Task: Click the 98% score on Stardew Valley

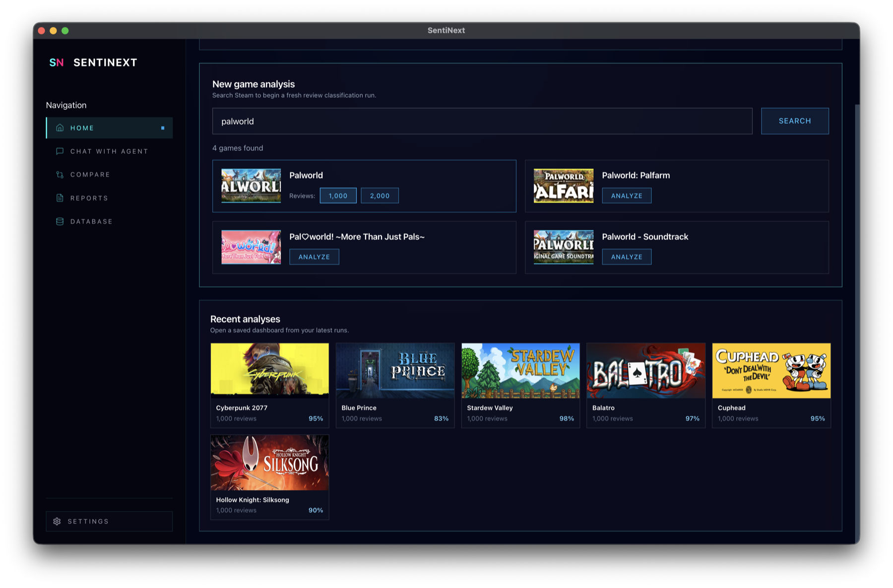Action: click(x=567, y=419)
